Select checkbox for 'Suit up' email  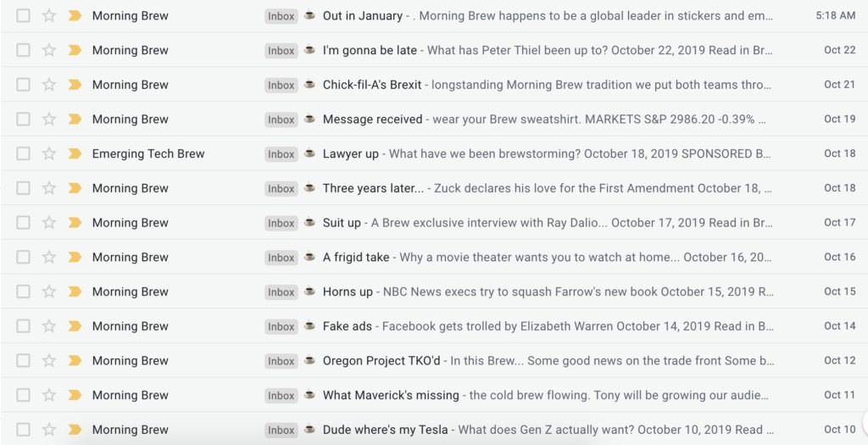(23, 222)
